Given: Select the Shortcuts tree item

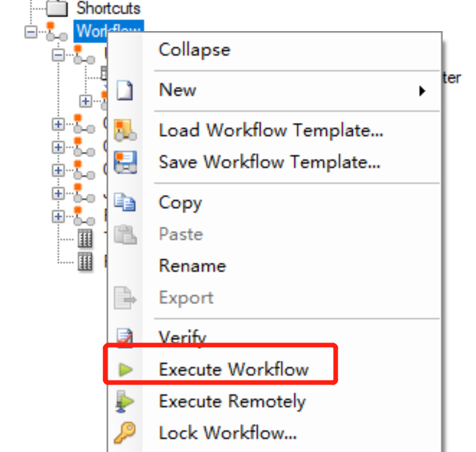Looking at the screenshot, I should click(x=108, y=8).
